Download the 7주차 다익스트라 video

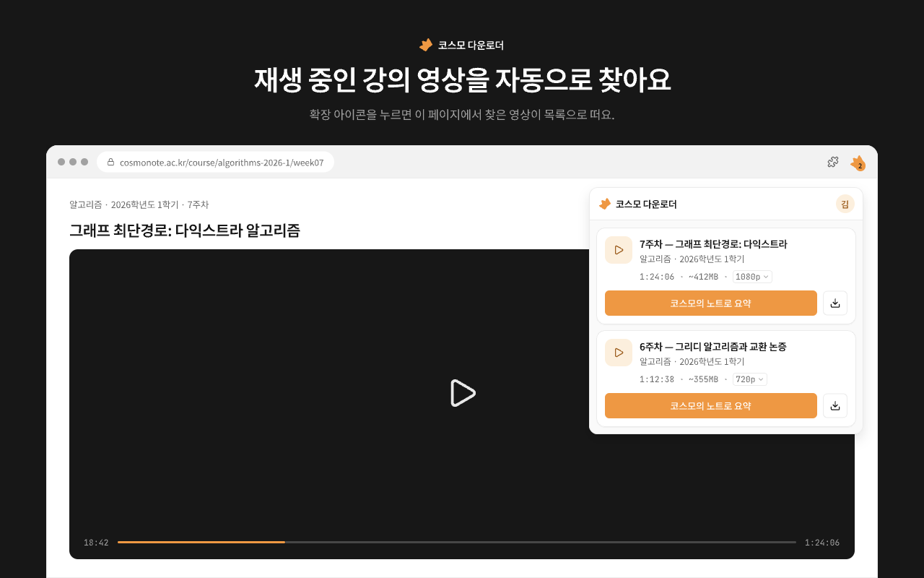[x=835, y=303]
